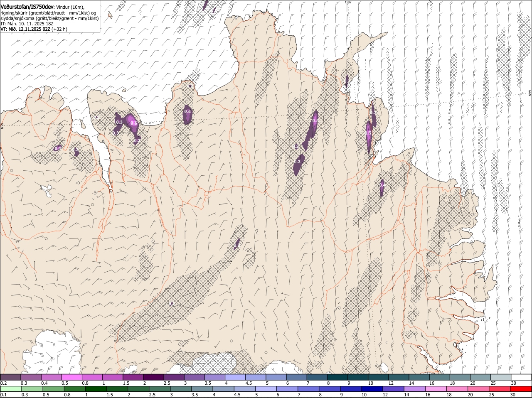The image size is (532, 398).
Task: Select the dark teal 8 swatch in upper legend row
Action: point(337,377)
